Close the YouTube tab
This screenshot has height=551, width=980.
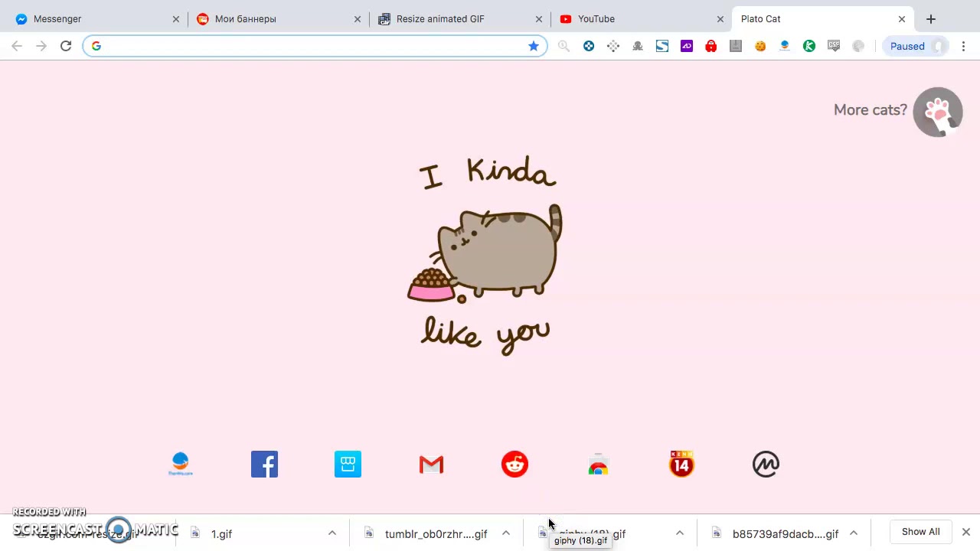click(x=720, y=19)
